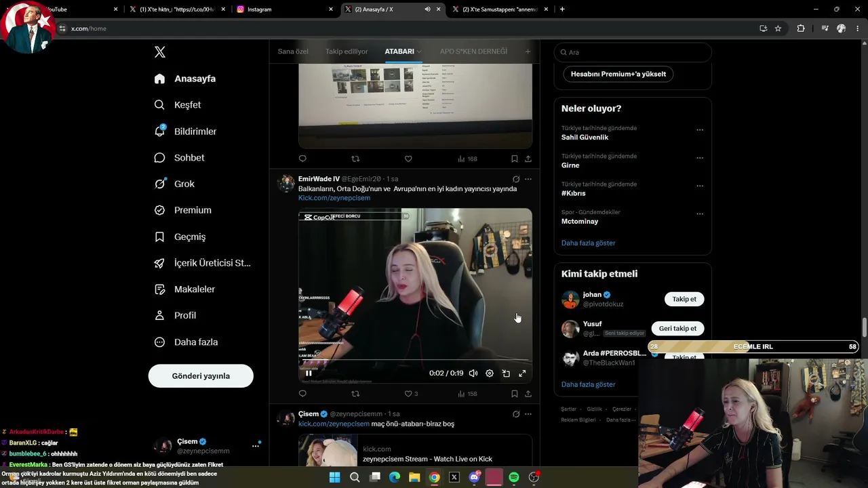Bookmark this page with the star icon
Image resolution: width=868 pixels, height=488 pixels.
tap(778, 28)
